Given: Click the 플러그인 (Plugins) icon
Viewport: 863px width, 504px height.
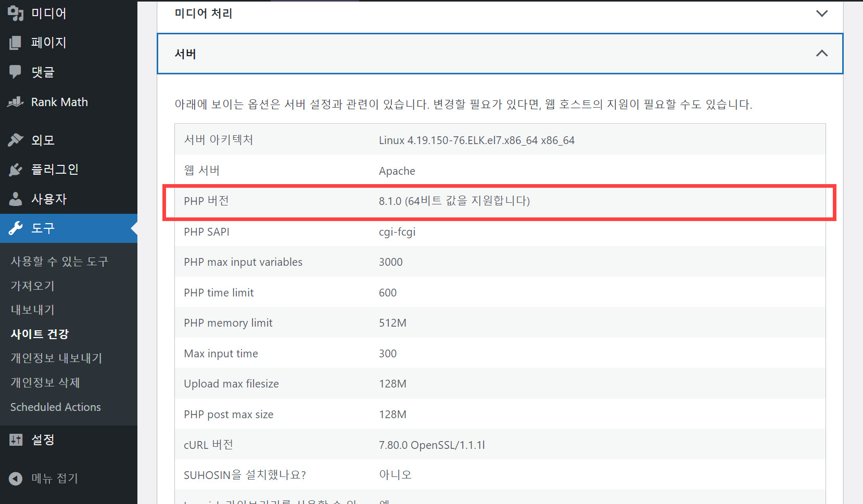Looking at the screenshot, I should tap(16, 169).
